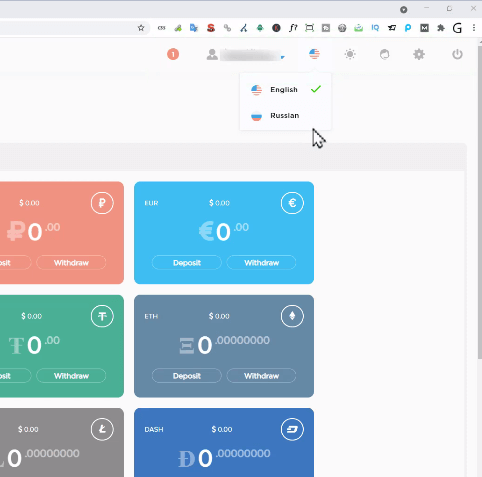Open the notification badge showing 1
The width and height of the screenshot is (482, 477).
173,54
